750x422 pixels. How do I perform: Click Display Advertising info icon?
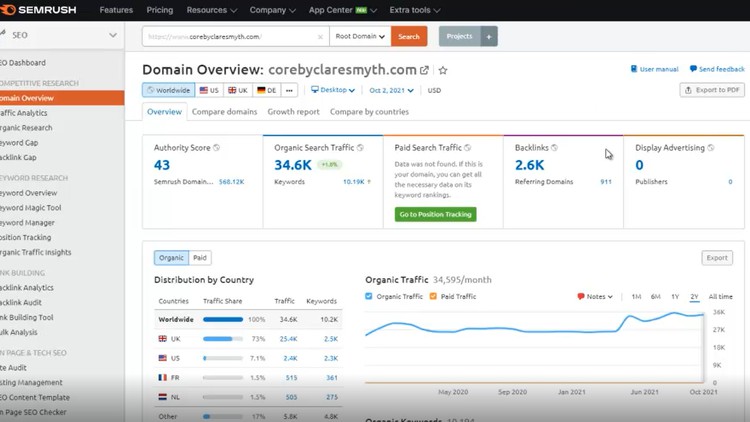[x=711, y=148]
